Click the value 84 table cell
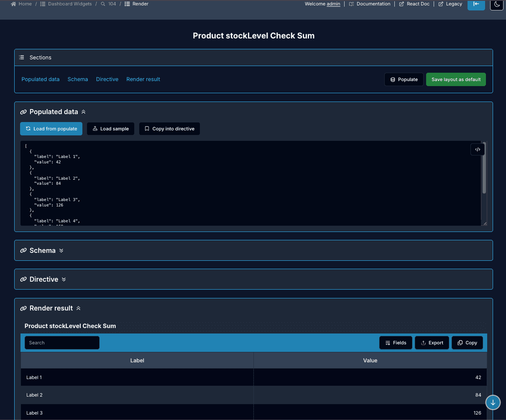506x420 pixels. point(370,395)
